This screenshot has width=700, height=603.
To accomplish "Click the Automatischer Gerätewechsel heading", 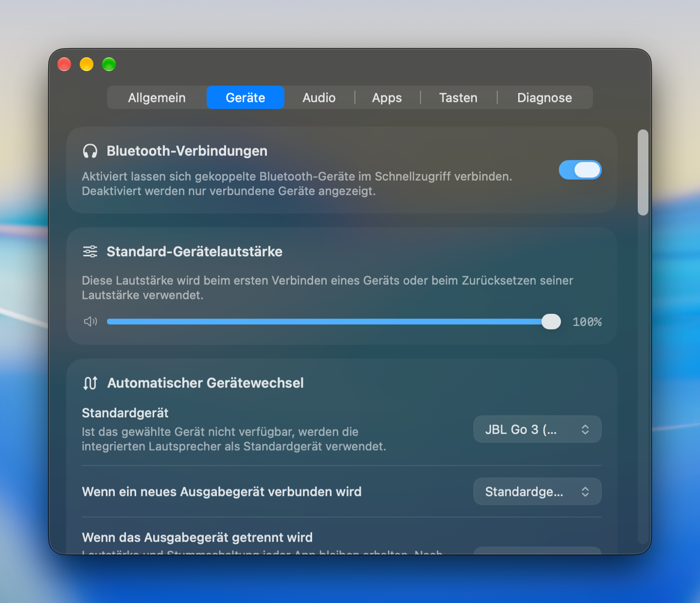I will (x=205, y=383).
